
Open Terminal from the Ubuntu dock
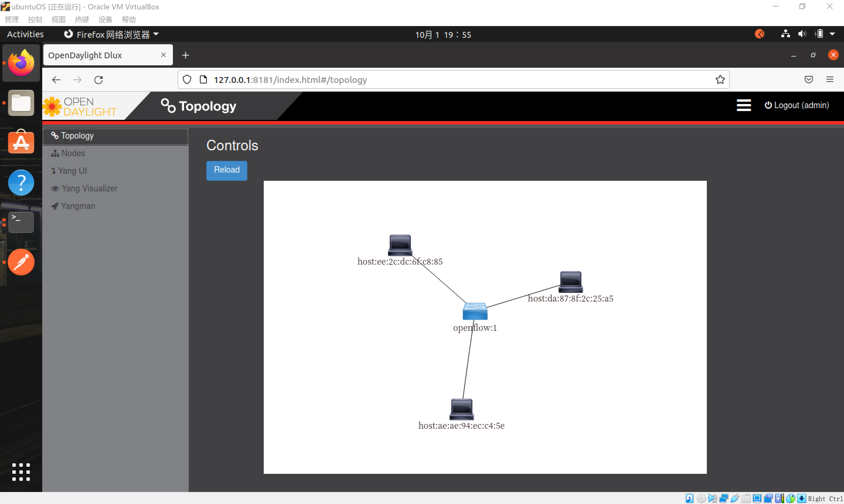(x=21, y=222)
